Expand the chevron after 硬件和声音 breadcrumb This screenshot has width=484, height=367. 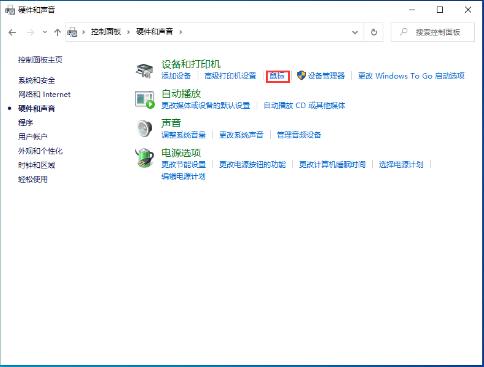181,32
